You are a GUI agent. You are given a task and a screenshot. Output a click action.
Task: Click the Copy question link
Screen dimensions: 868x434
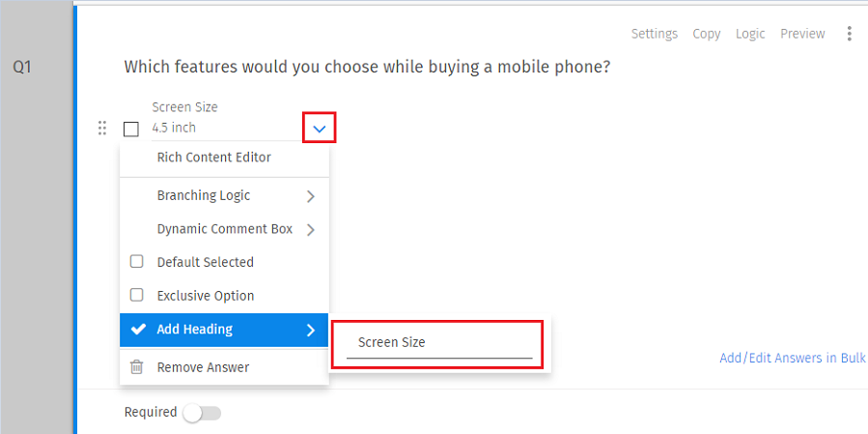(706, 34)
